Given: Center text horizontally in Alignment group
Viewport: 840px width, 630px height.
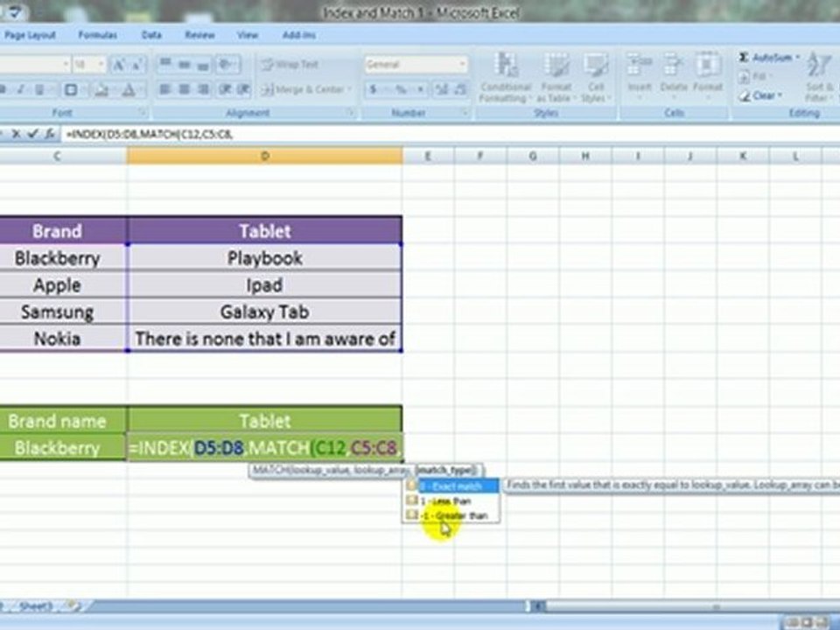Looking at the screenshot, I should pos(185,89).
